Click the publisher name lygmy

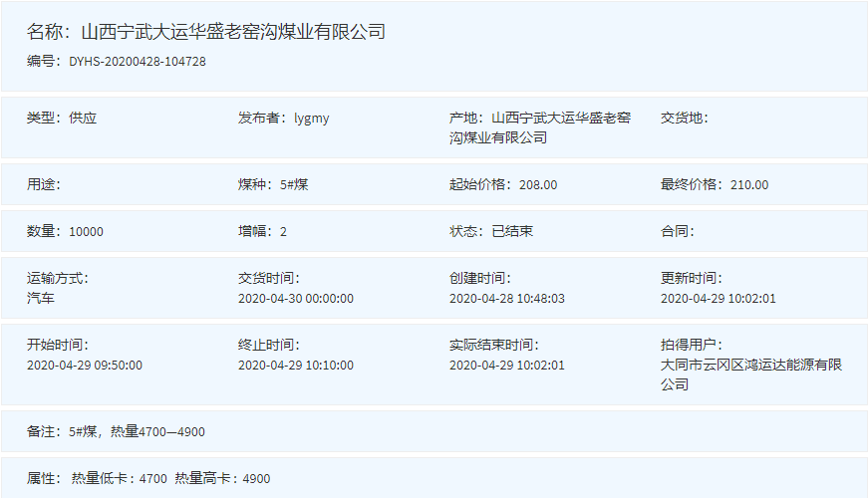pyautogui.click(x=311, y=119)
